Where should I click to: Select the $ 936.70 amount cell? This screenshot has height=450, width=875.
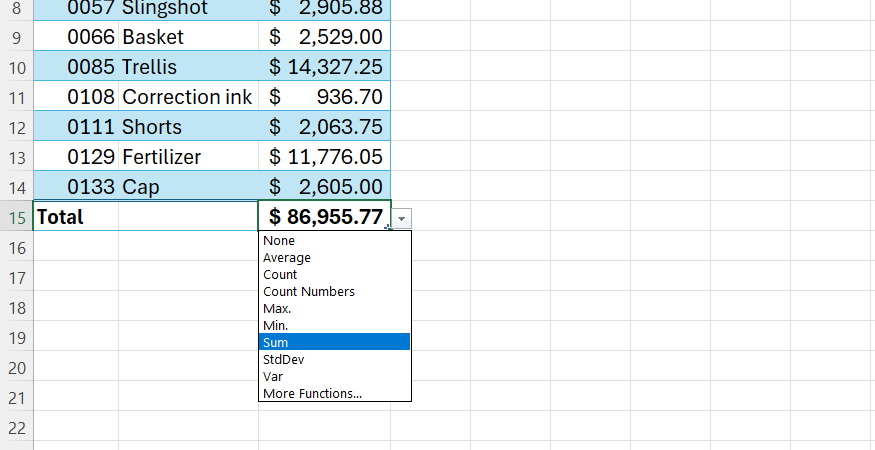pos(324,97)
